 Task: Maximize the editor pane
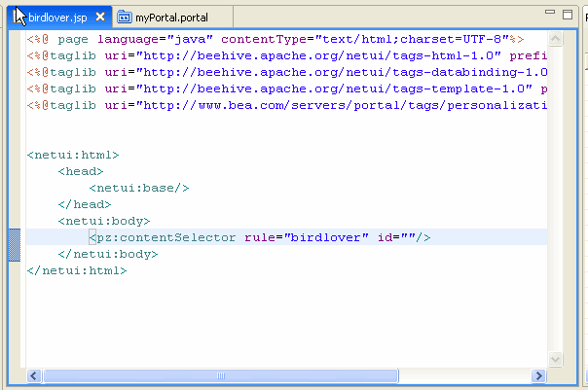click(x=568, y=15)
